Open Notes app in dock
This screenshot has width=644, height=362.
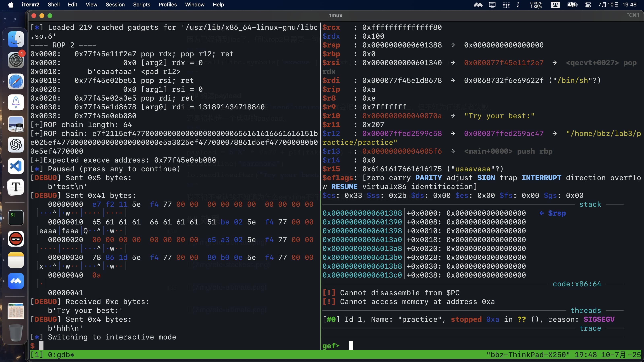16,260
